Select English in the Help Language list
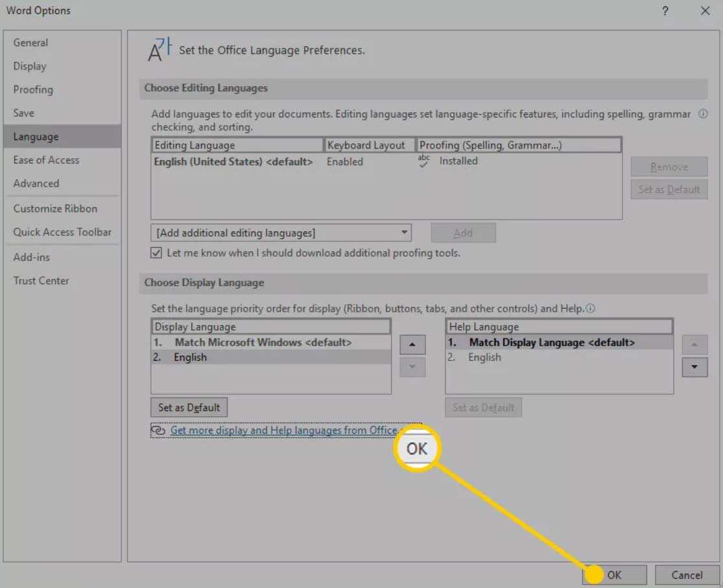Screen dimensions: 723x588 (485, 357)
